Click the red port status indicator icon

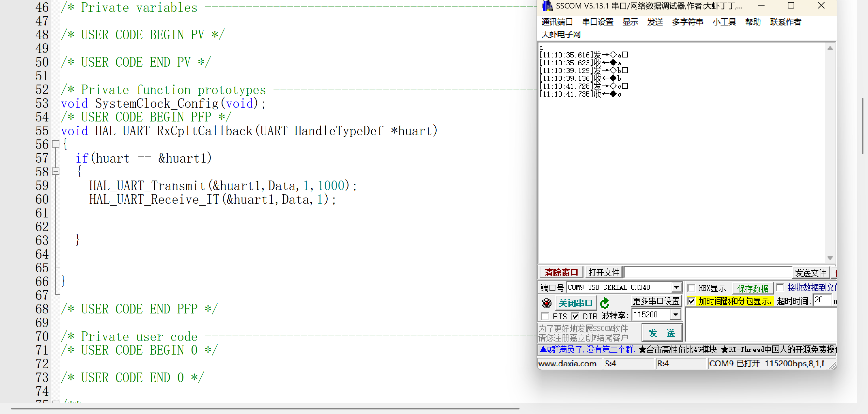[x=546, y=303]
